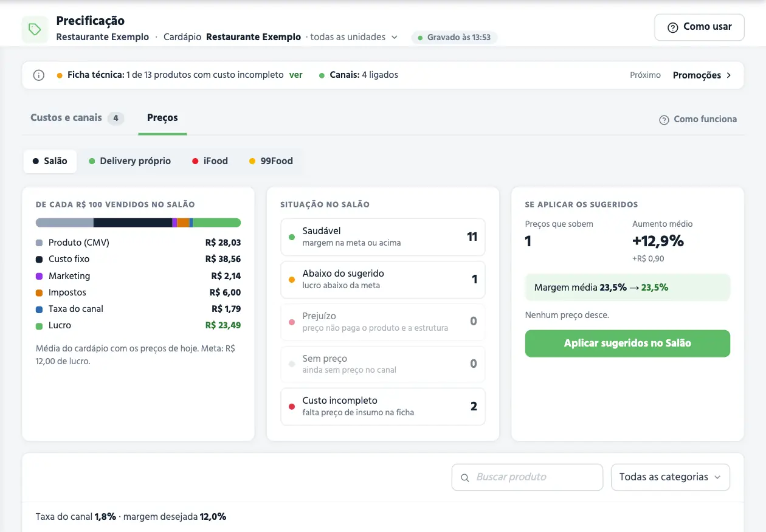
Task: Open the Como funciona help link
Action: click(x=698, y=120)
